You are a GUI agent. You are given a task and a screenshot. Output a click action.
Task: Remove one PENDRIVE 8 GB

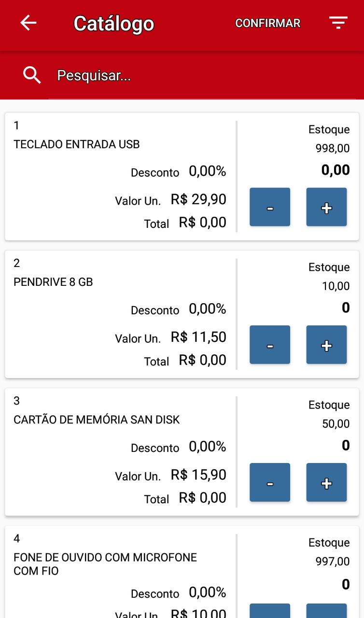coord(270,345)
